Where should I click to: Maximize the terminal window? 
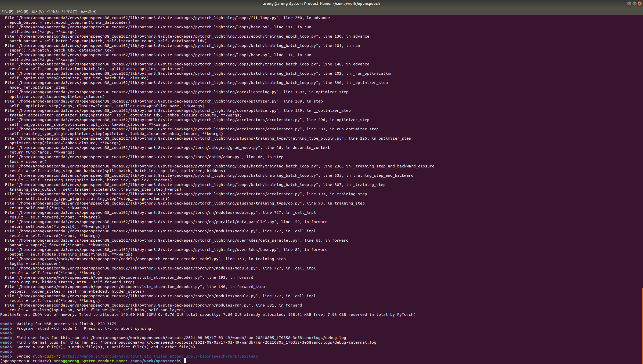pyautogui.click(x=634, y=3)
